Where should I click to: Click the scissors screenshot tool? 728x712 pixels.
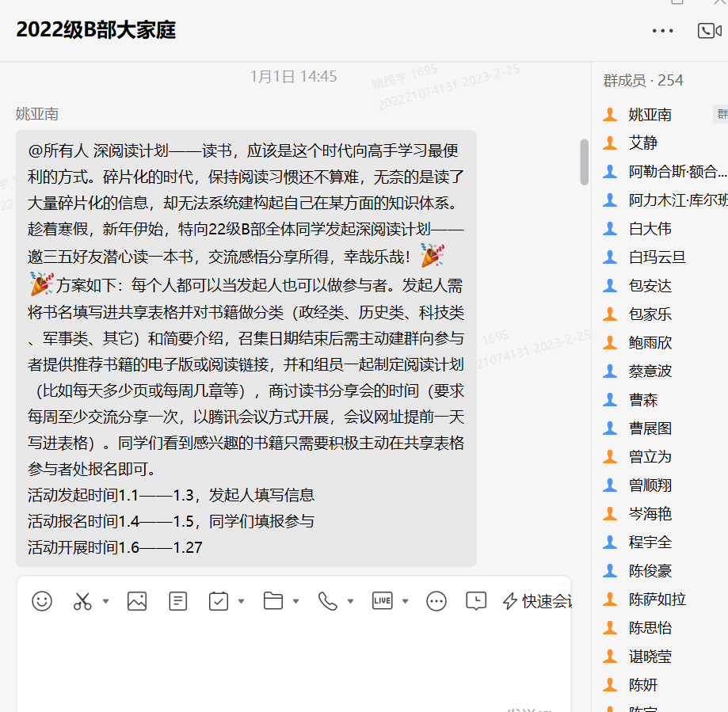[x=82, y=601]
